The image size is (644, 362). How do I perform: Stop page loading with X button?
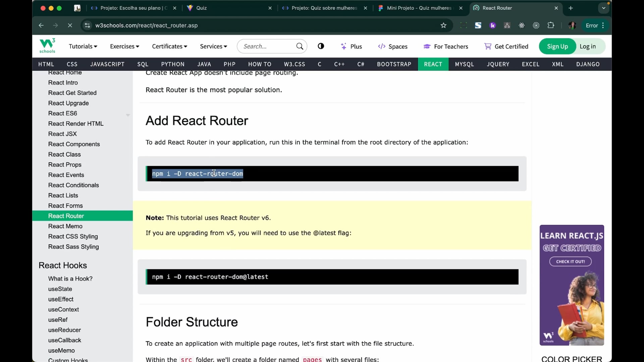[x=70, y=25]
